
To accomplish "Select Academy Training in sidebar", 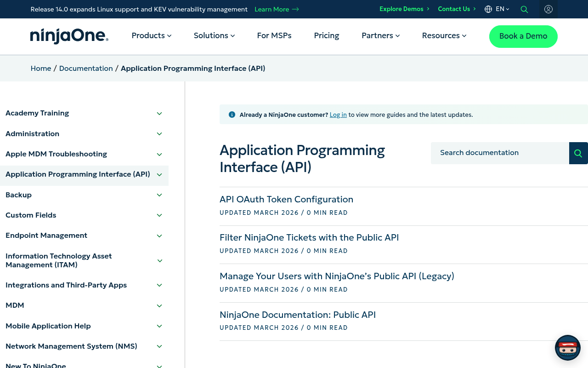I will [37, 113].
